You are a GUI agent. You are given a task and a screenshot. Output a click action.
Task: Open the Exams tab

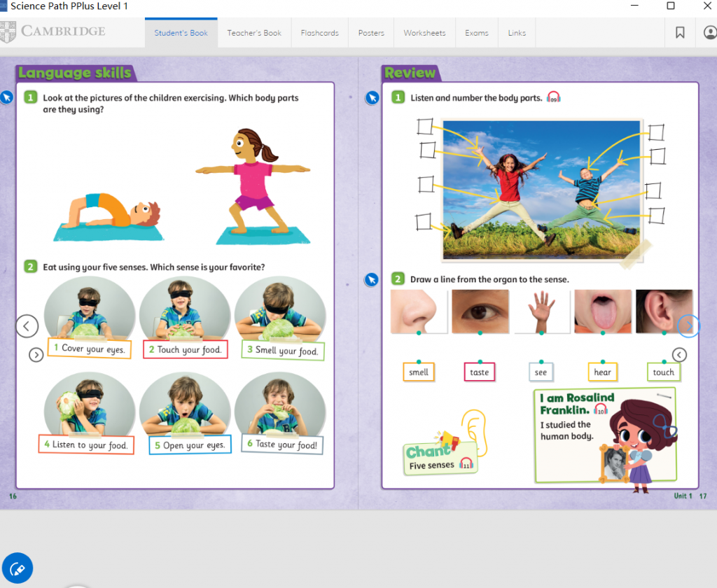pos(477,33)
